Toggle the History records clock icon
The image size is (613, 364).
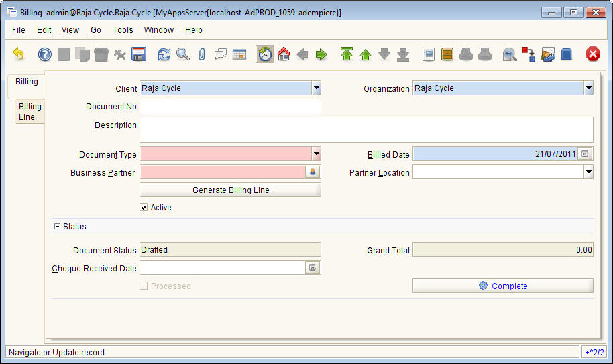(x=265, y=54)
